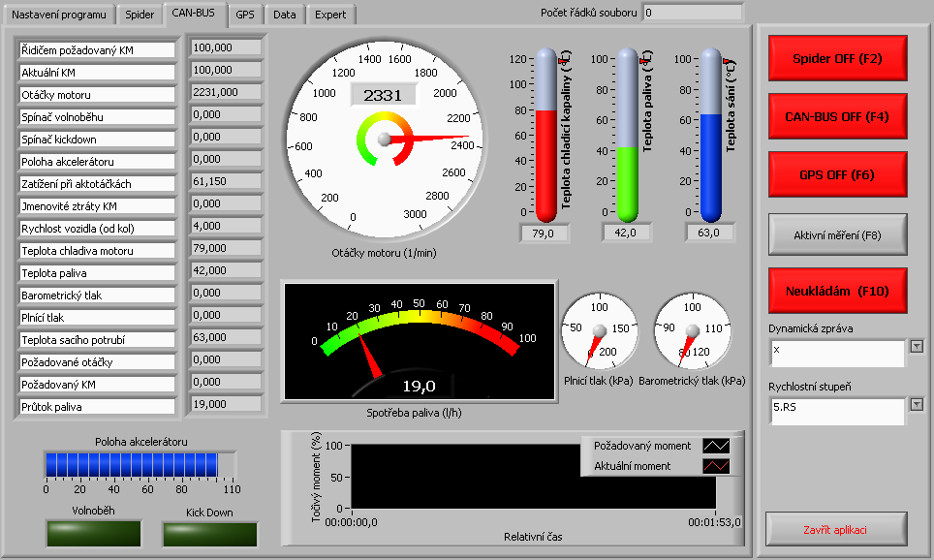The image size is (934, 560).
Task: Click the Teplota chladicí kapaliny thermometer
Action: (x=545, y=136)
